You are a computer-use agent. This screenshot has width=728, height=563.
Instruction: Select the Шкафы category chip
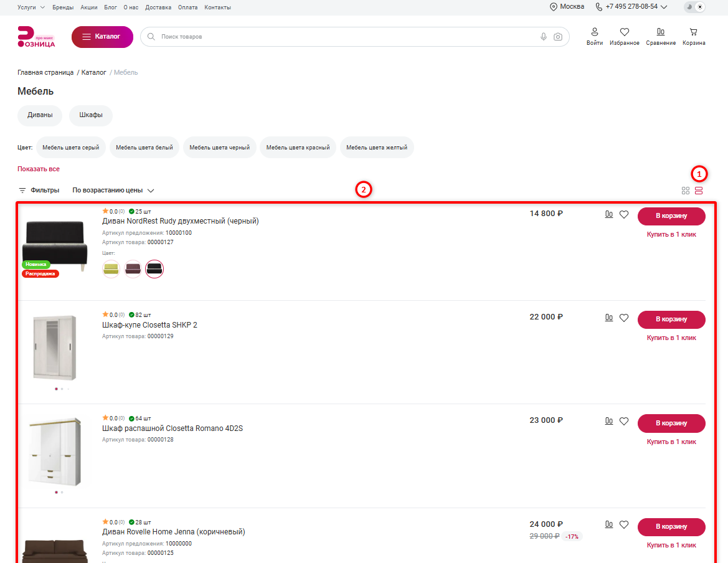[x=91, y=115]
